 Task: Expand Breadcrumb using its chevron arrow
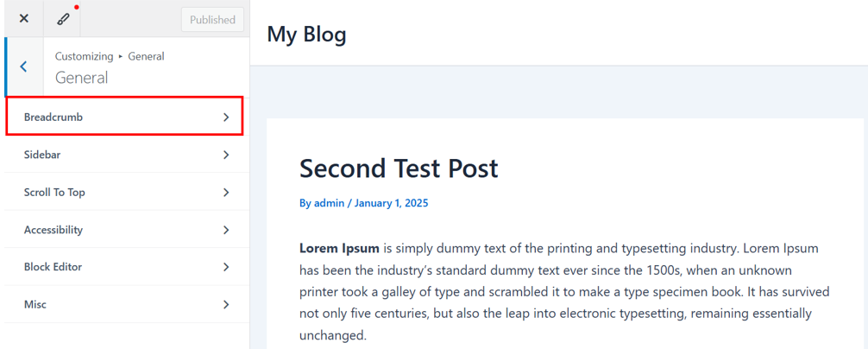click(x=226, y=117)
